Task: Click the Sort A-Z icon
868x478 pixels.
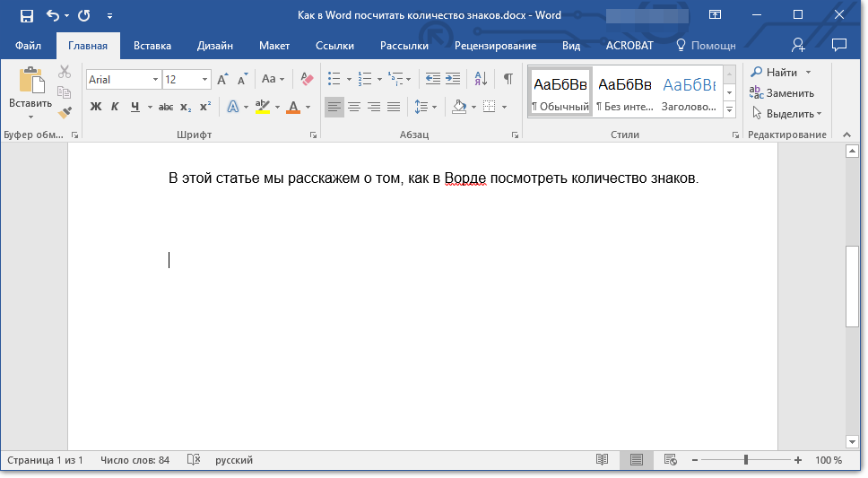Action: click(x=481, y=79)
